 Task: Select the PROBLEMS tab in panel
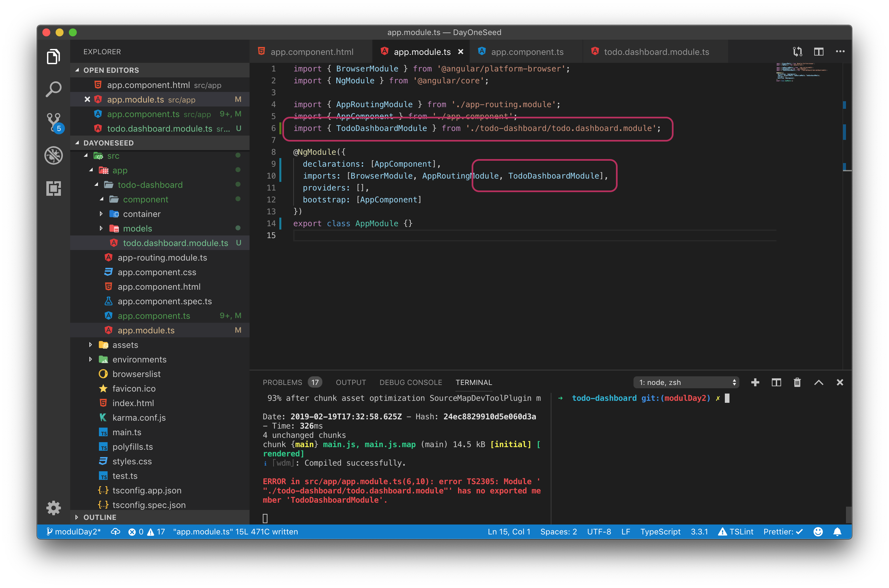pos(283,382)
